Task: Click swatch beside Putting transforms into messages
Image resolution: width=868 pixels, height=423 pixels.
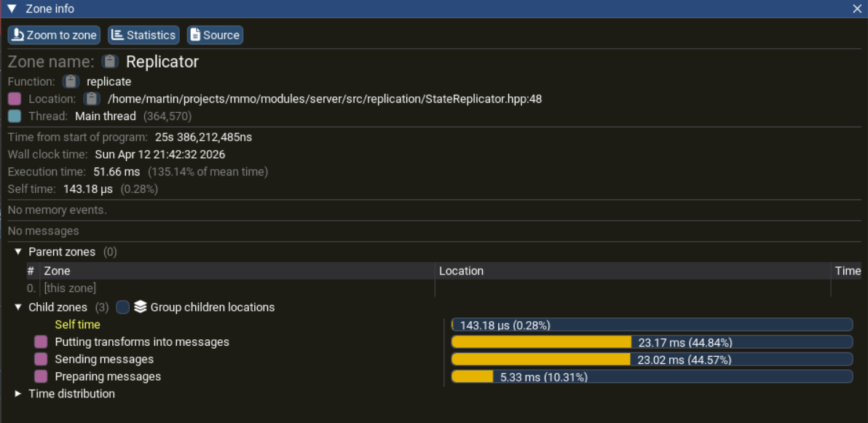Action: click(41, 341)
